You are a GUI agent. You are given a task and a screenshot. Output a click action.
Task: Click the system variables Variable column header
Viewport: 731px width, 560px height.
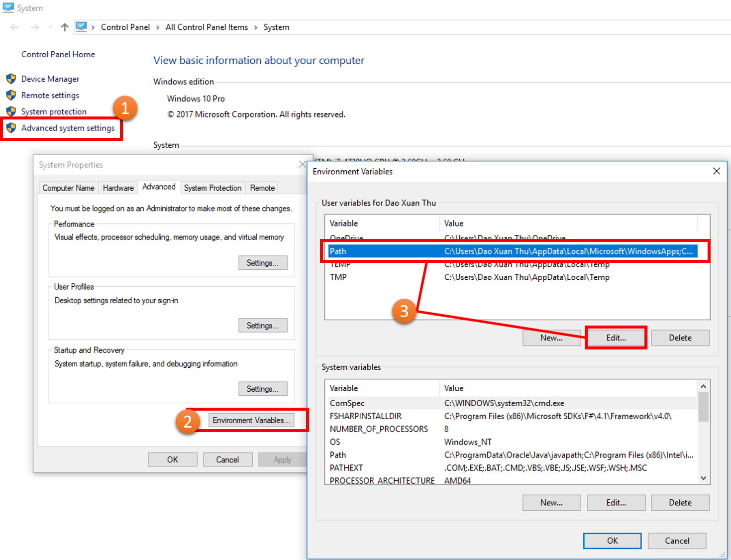pyautogui.click(x=382, y=388)
